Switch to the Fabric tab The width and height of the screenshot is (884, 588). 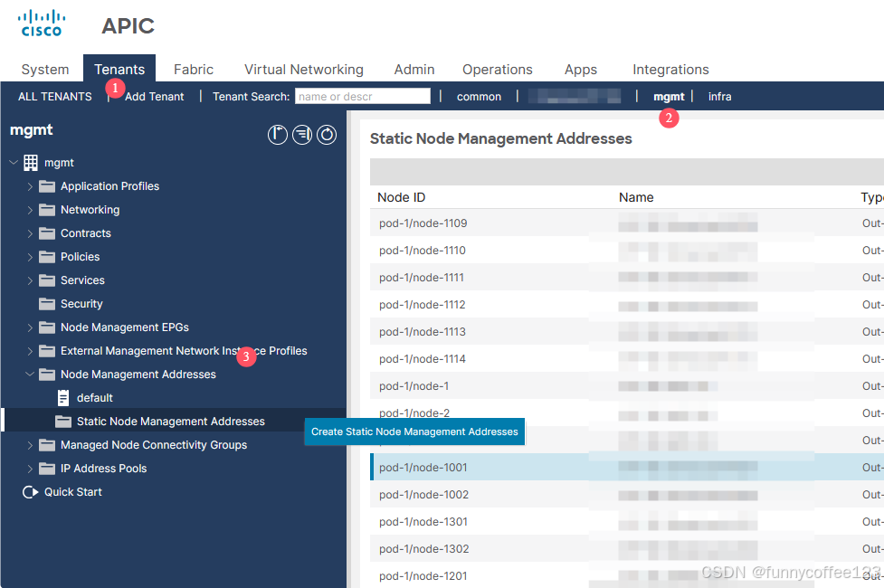(194, 70)
